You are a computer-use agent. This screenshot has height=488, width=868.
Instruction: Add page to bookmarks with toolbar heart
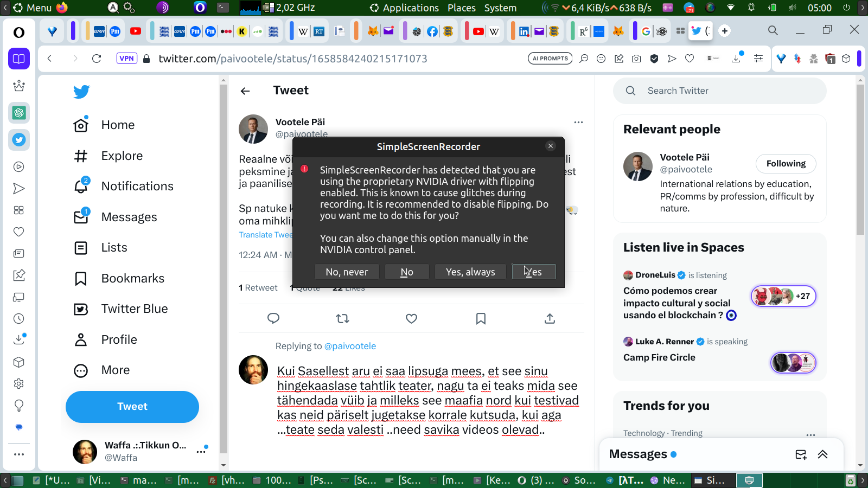(690, 59)
